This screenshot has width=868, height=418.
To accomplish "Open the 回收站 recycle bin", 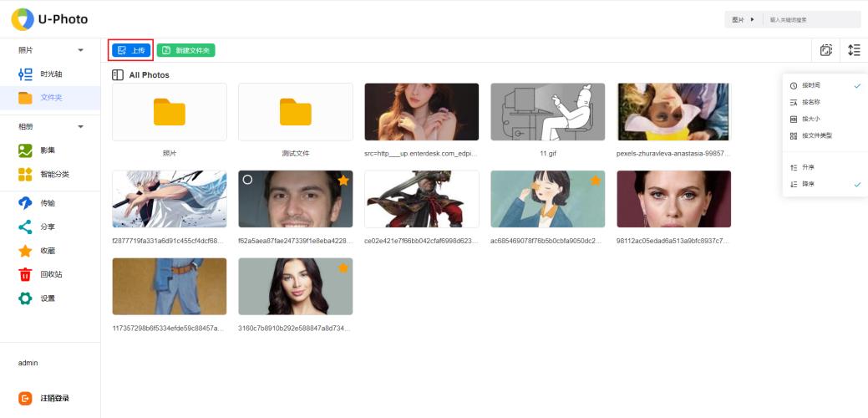I will point(50,274).
